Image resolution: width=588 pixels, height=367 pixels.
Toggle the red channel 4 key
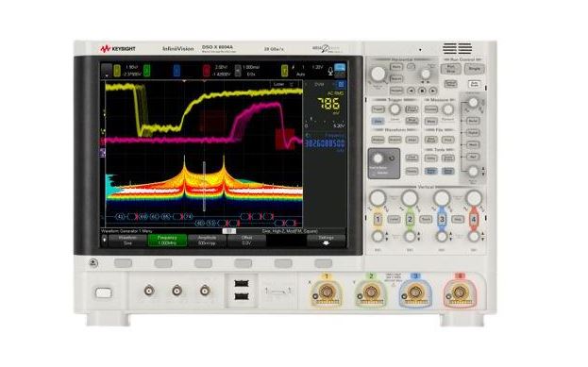coord(474,219)
